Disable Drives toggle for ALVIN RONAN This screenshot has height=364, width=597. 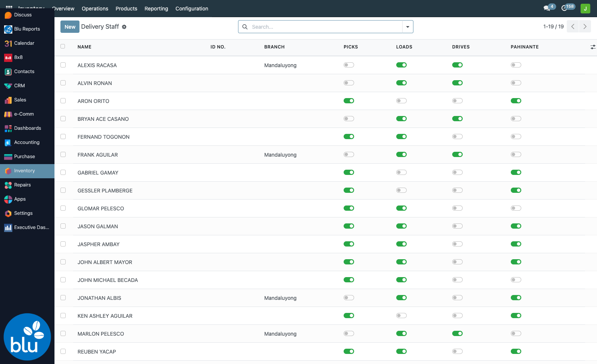[457, 83]
